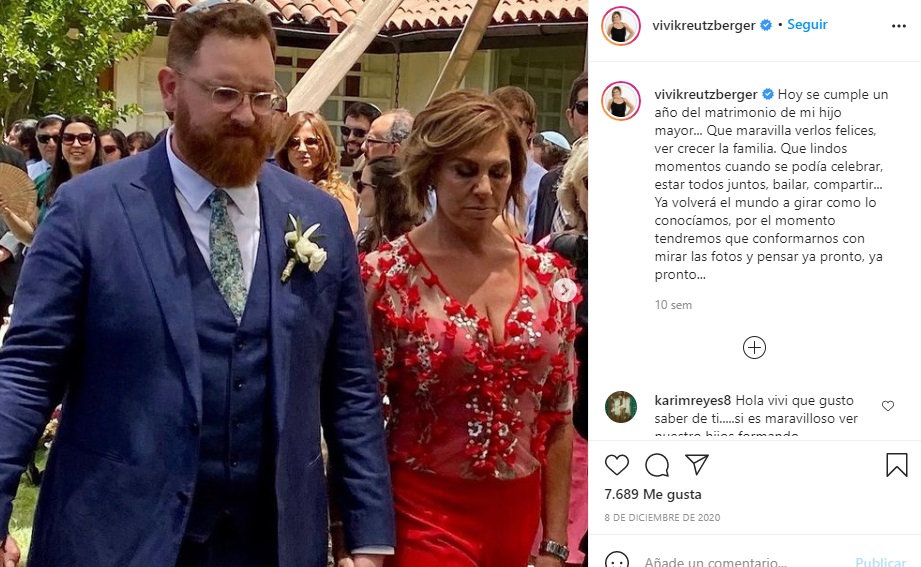This screenshot has height=567, width=921.
Task: Load more comments with the plus circle
Action: [x=754, y=348]
